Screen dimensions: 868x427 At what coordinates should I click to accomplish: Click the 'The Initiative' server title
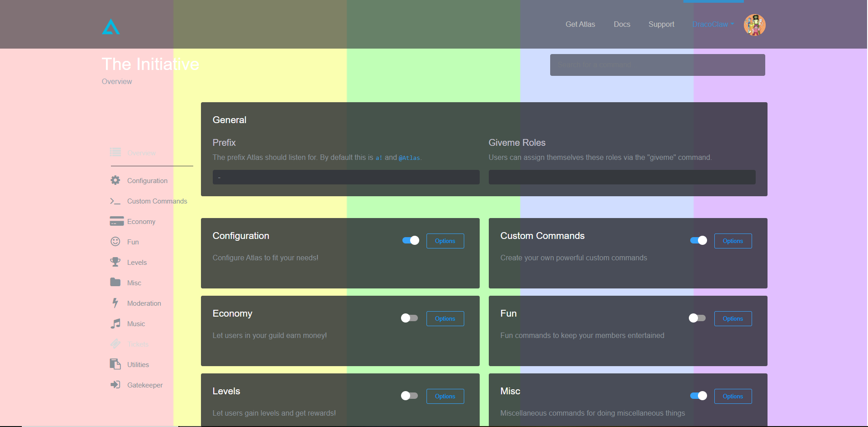tap(151, 64)
